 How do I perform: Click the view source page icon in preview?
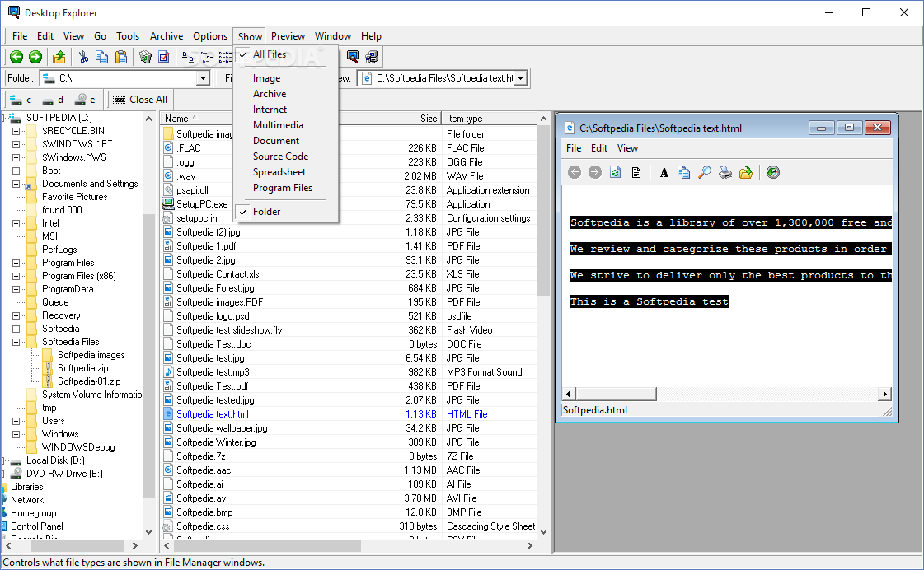point(636,172)
